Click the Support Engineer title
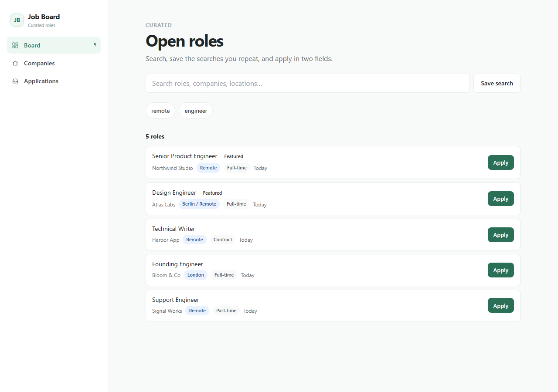Viewport: 558px width, 392px height. [x=176, y=300]
